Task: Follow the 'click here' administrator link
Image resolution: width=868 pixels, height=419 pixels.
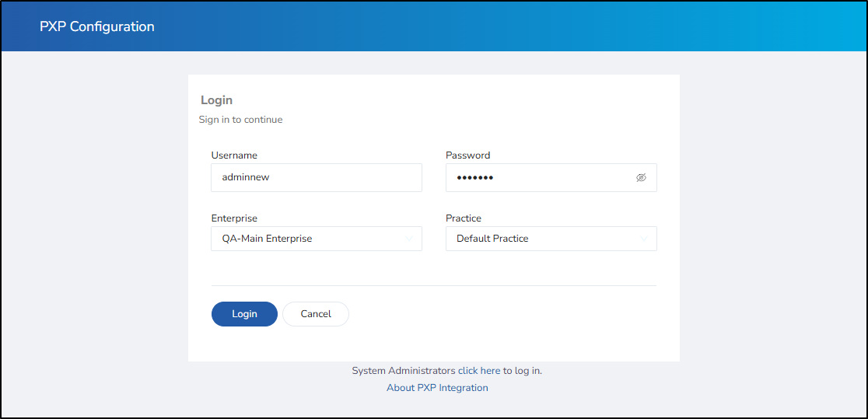Action: click(479, 370)
